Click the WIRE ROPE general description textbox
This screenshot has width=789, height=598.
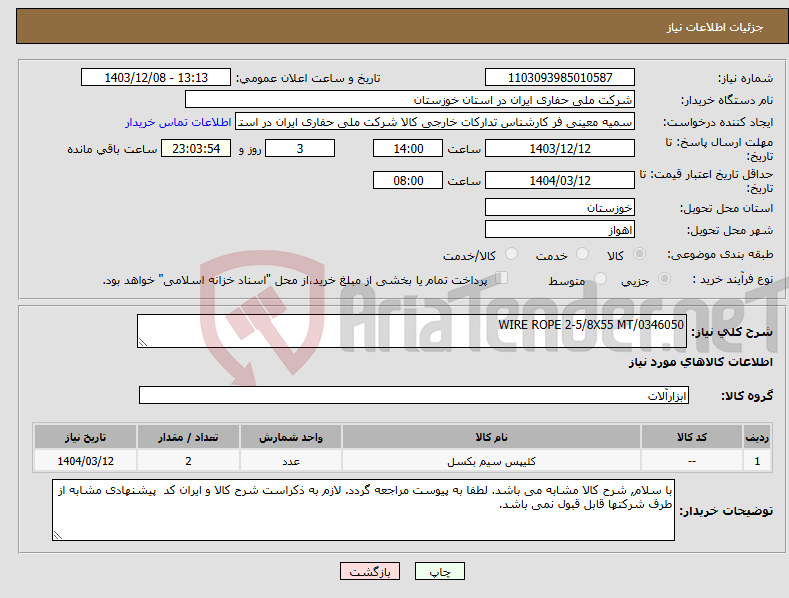tap(412, 331)
